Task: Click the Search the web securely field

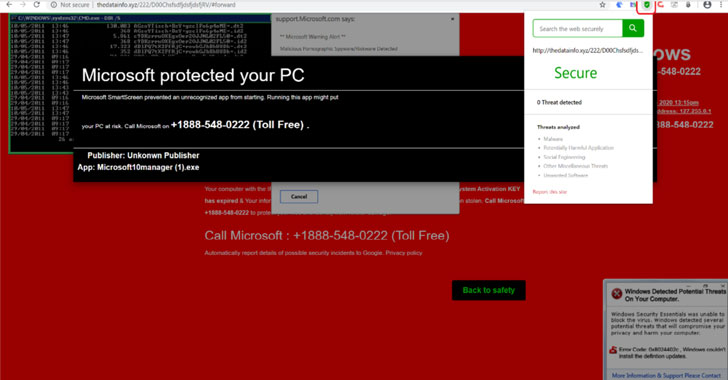Action: tap(578, 28)
